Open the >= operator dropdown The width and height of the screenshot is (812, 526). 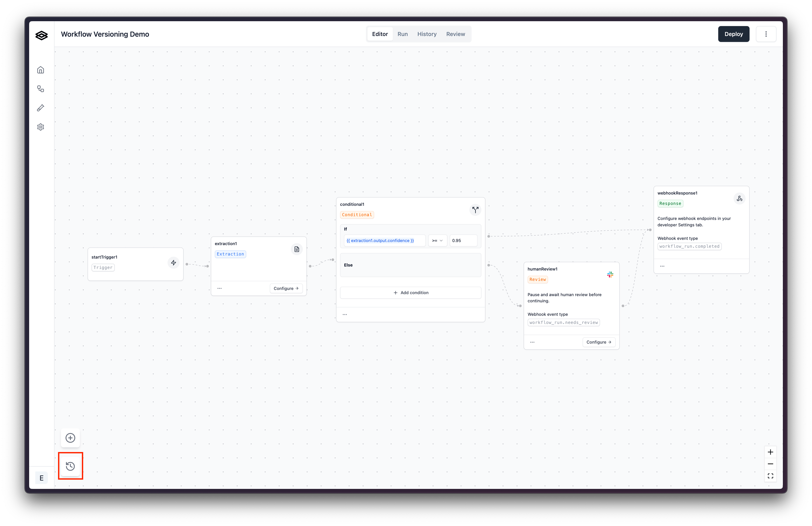[x=437, y=241]
